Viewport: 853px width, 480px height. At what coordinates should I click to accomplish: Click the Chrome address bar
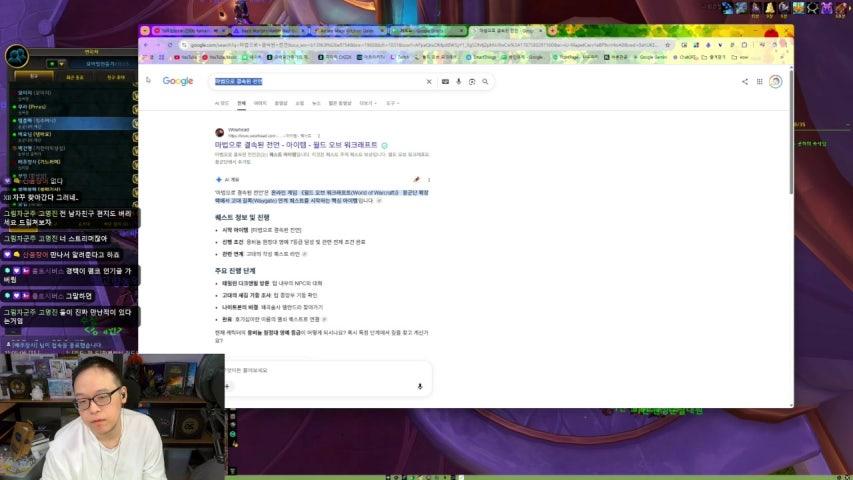coord(424,45)
